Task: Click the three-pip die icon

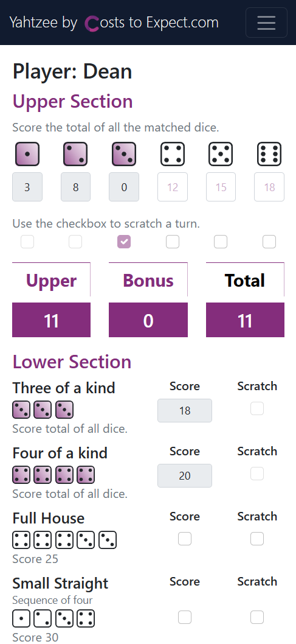Action: tap(124, 154)
